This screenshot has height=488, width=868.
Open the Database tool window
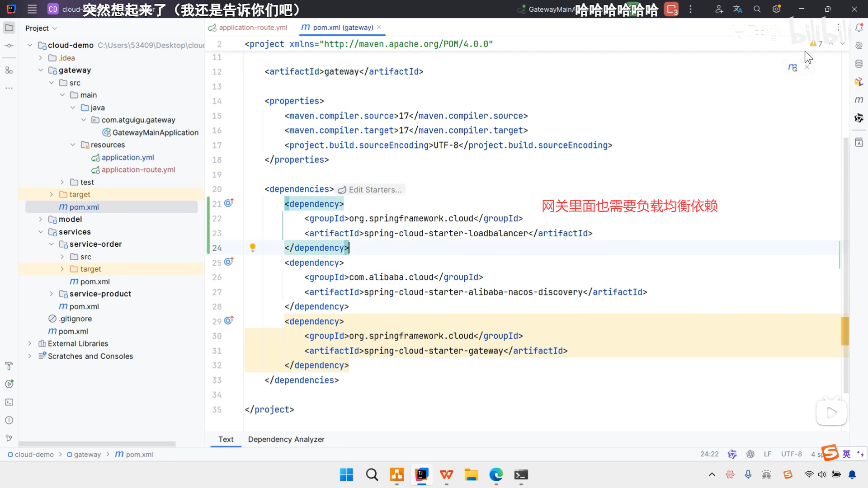coord(859,64)
